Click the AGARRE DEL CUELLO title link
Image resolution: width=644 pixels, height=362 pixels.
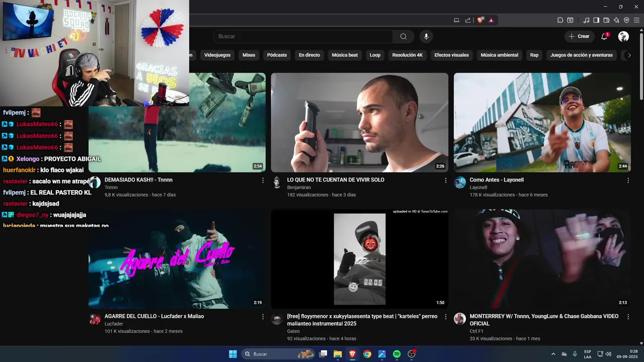(x=154, y=317)
